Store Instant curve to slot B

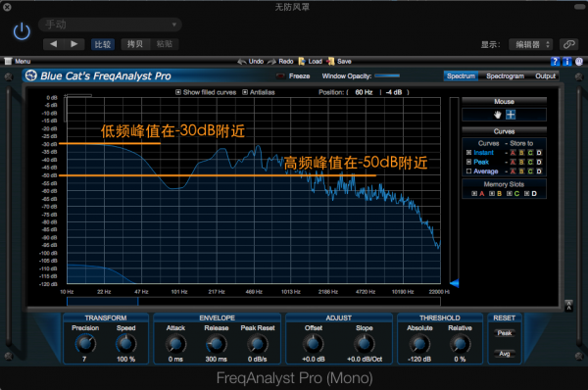click(521, 153)
